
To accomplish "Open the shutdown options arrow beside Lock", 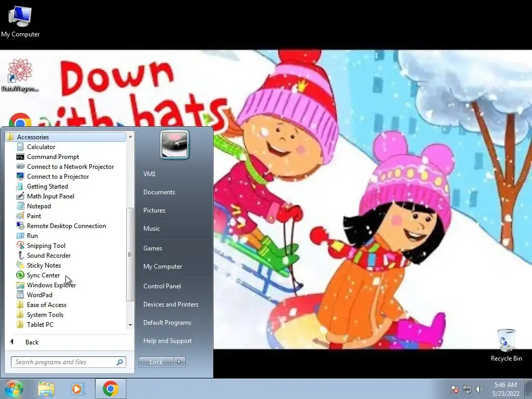I will click(x=179, y=362).
